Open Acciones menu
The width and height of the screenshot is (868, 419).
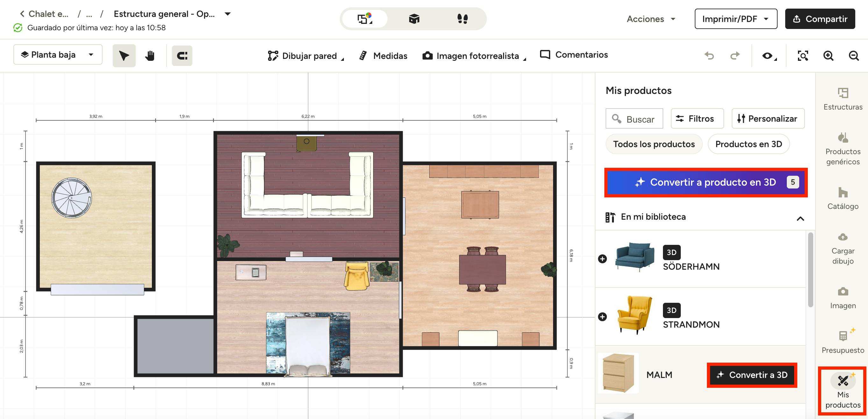click(x=651, y=19)
